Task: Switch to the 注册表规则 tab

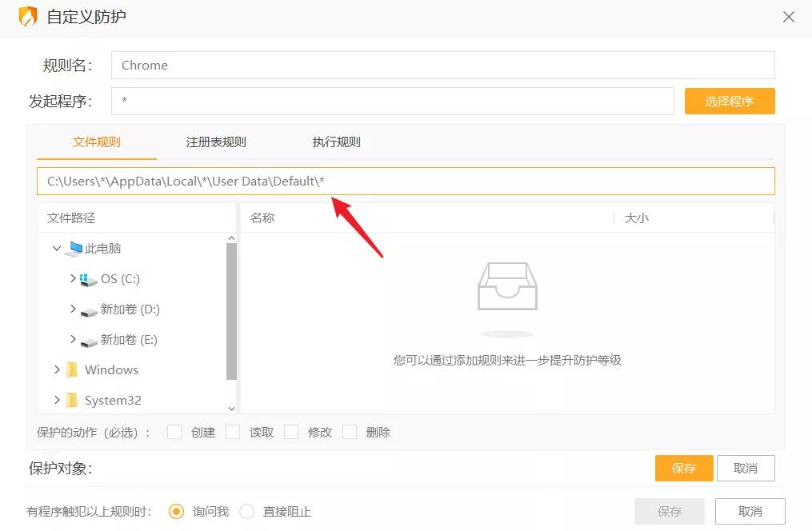Action: [218, 142]
